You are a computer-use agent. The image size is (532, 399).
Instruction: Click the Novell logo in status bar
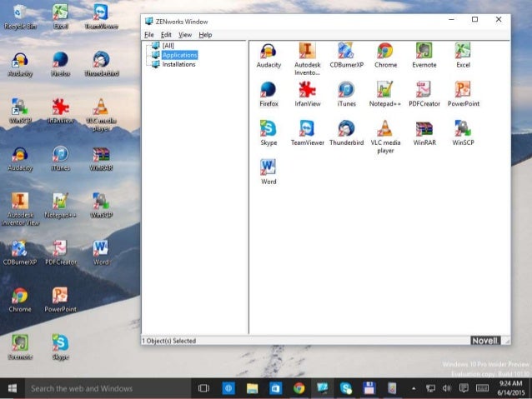pyautogui.click(x=485, y=341)
